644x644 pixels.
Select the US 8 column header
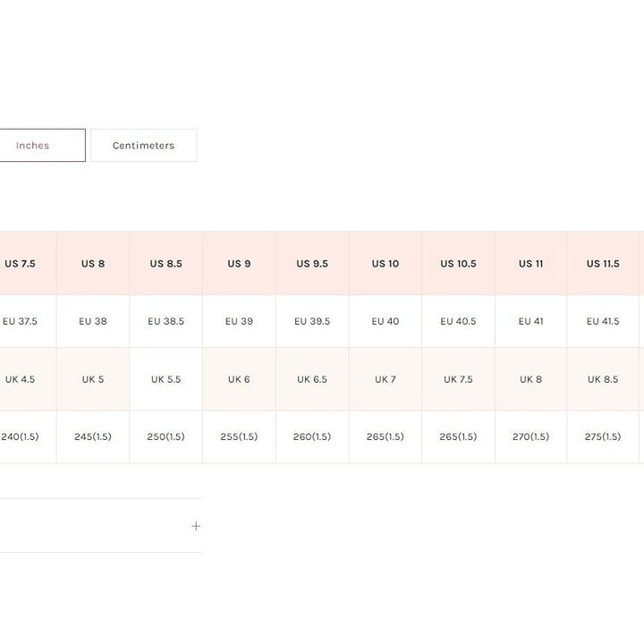click(93, 263)
